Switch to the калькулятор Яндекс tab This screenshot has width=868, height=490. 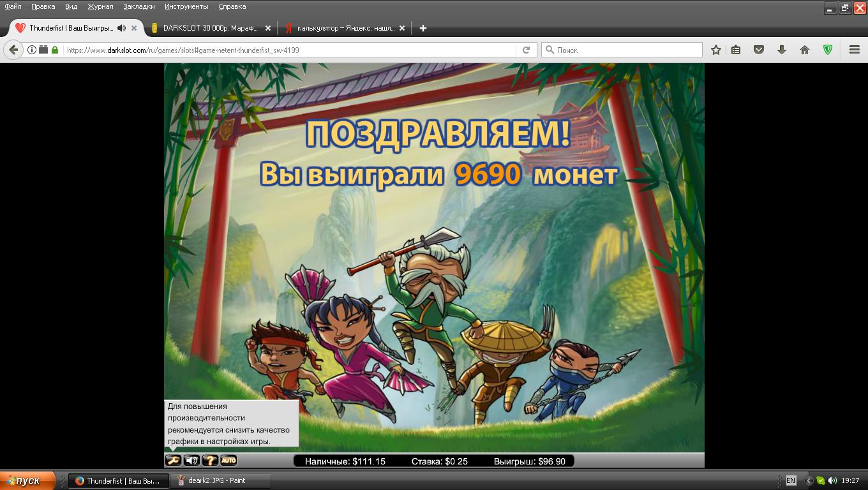tap(345, 28)
